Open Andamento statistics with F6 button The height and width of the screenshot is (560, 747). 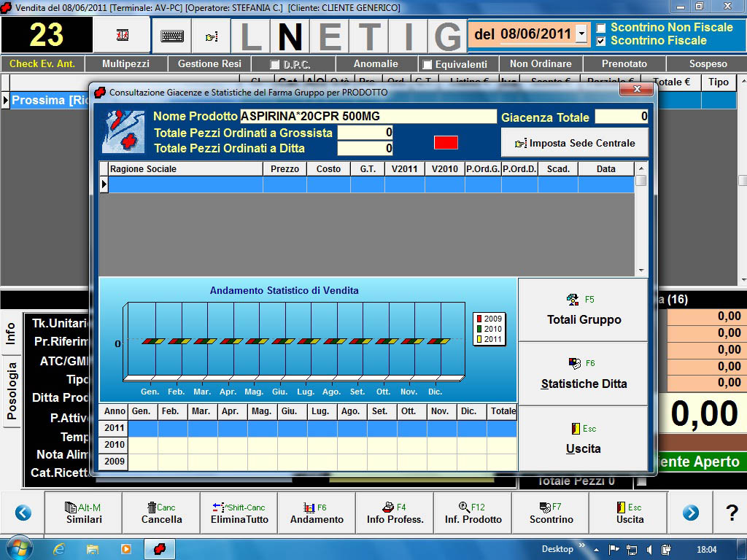317,513
